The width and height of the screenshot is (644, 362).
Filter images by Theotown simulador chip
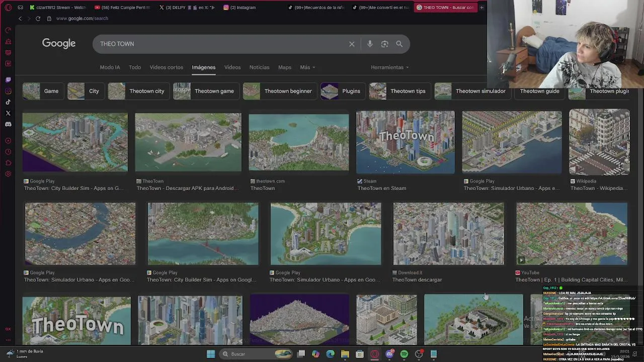pyautogui.click(x=472, y=91)
